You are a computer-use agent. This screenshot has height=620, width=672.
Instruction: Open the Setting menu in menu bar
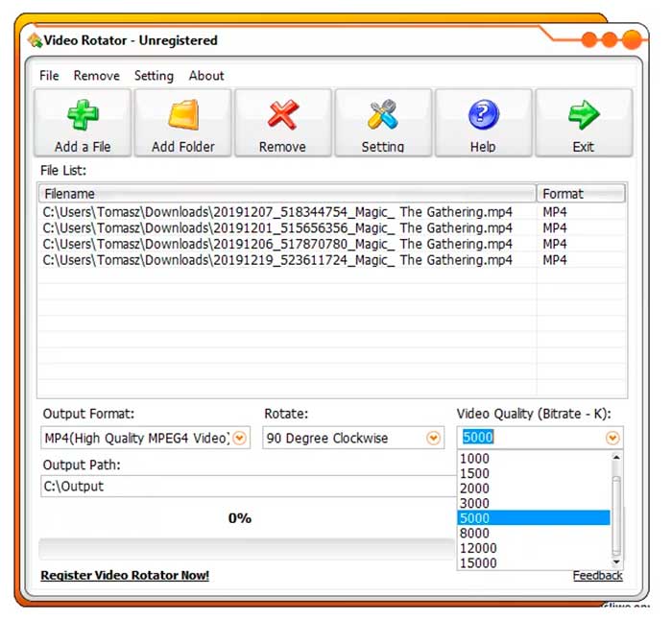154,76
